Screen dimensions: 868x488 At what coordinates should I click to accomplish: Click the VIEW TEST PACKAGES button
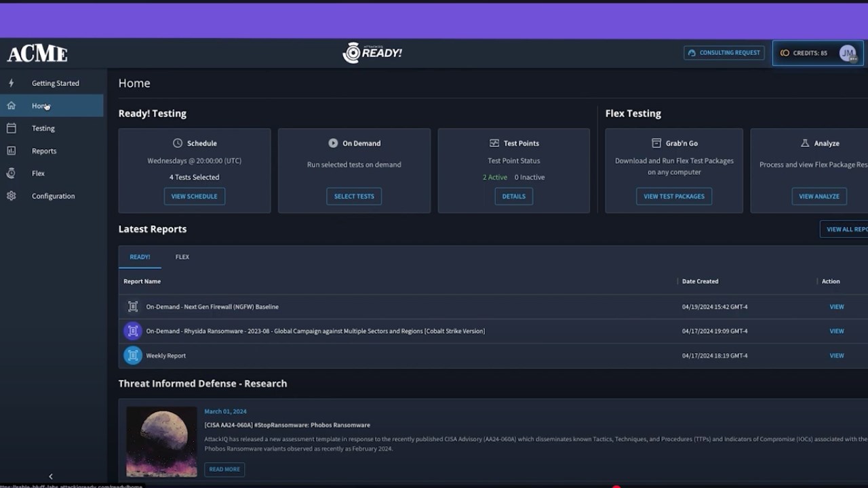[674, 197]
